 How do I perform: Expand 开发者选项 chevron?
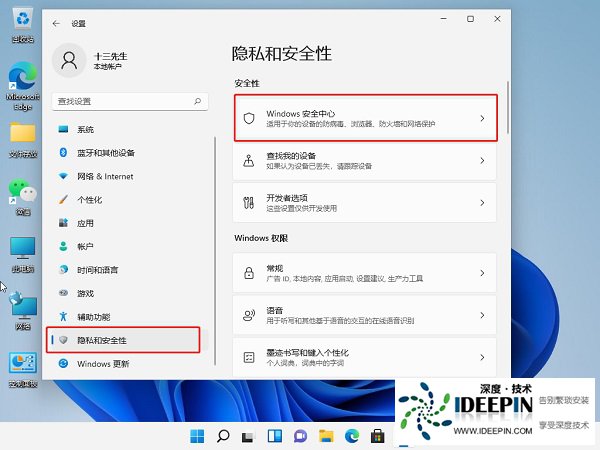482,203
